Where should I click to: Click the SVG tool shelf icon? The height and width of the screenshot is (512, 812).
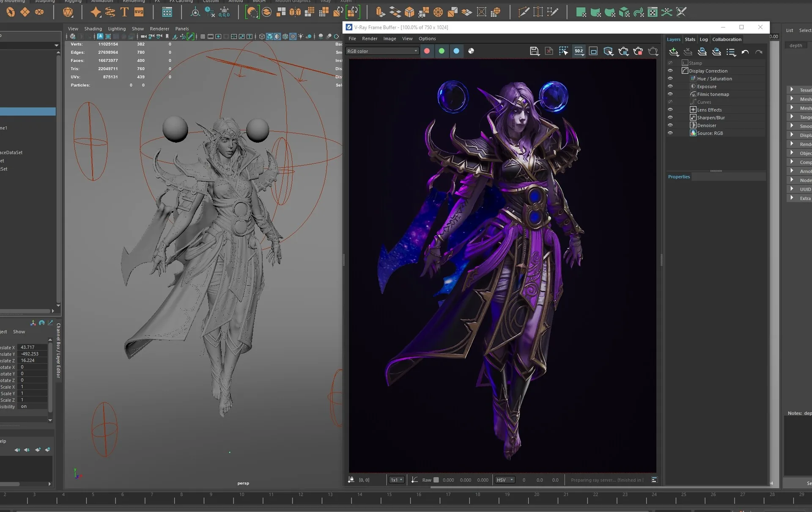[139, 12]
